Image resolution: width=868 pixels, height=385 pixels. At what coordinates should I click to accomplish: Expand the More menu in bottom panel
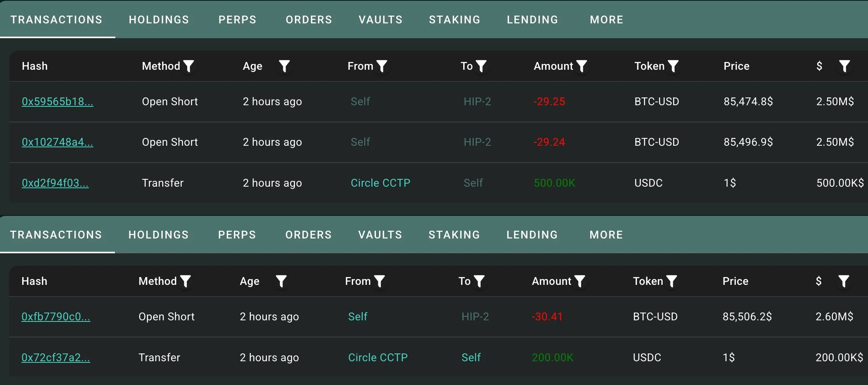point(606,235)
